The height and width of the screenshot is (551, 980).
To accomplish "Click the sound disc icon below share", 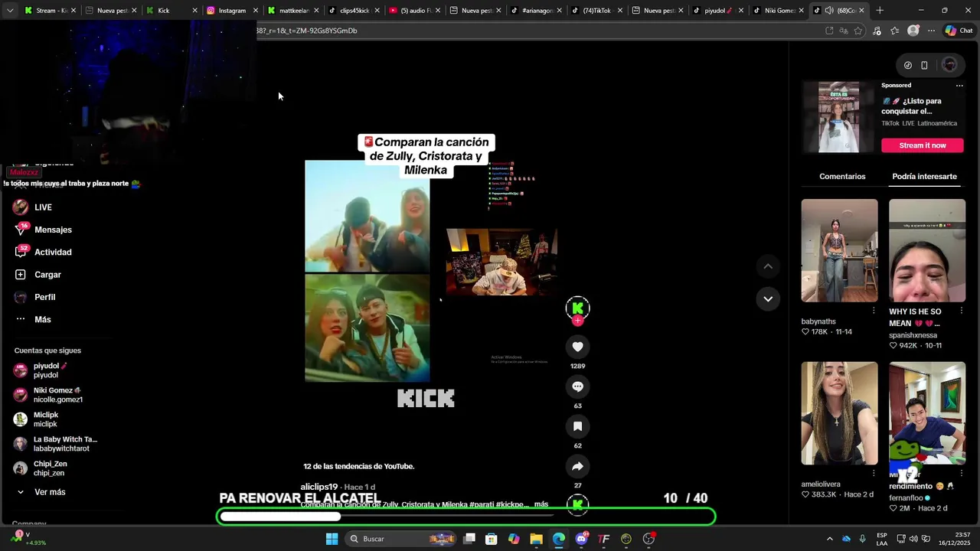I will coord(577,504).
